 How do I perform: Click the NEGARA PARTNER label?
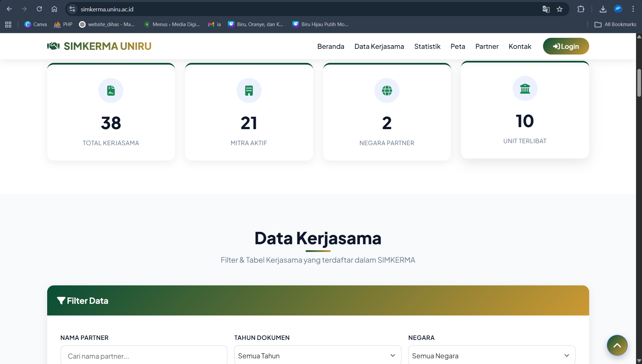[x=387, y=143]
